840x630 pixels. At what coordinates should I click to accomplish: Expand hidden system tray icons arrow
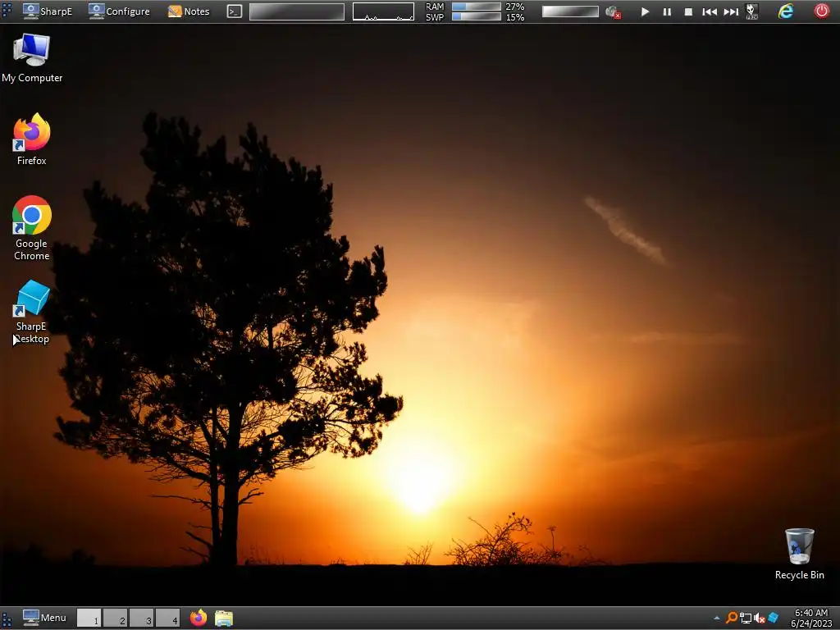pyautogui.click(x=717, y=619)
